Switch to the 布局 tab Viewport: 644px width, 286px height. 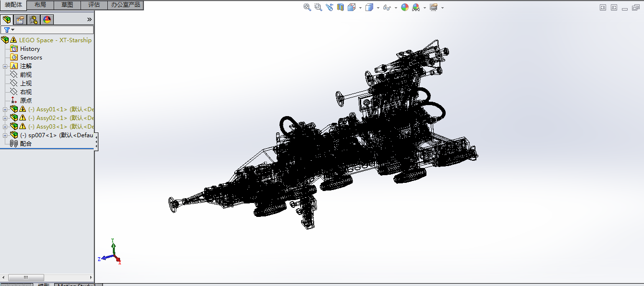[40, 5]
